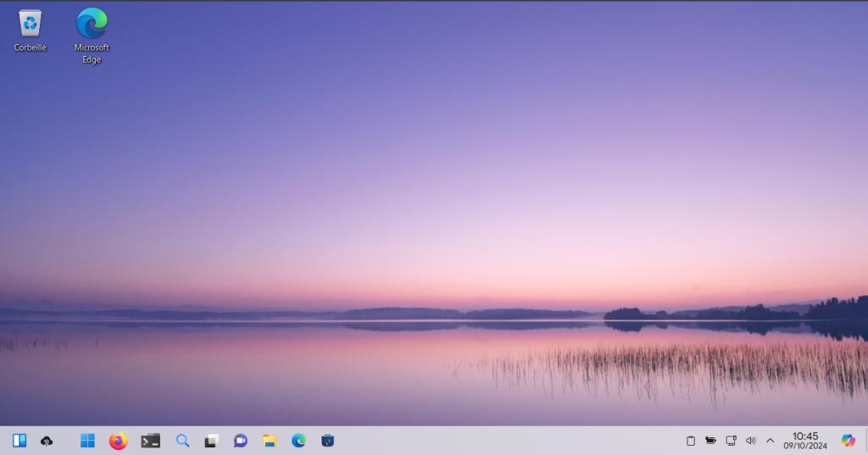Select the Corbeille recycle bin icon
The height and width of the screenshot is (455, 868).
pyautogui.click(x=30, y=31)
